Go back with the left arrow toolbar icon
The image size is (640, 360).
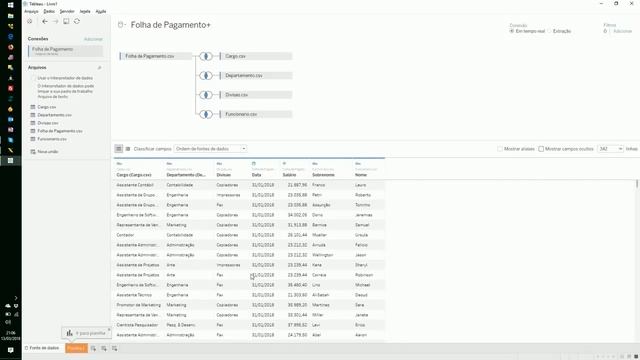44,21
